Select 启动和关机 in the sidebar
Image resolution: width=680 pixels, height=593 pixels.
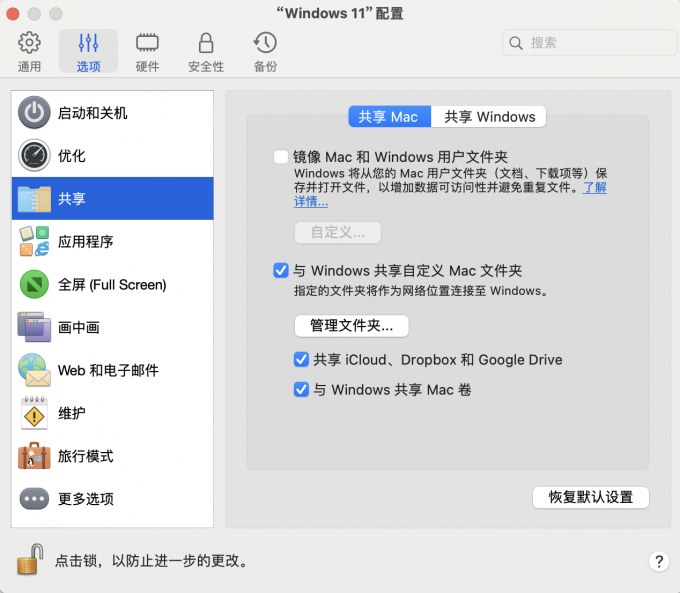coord(113,113)
